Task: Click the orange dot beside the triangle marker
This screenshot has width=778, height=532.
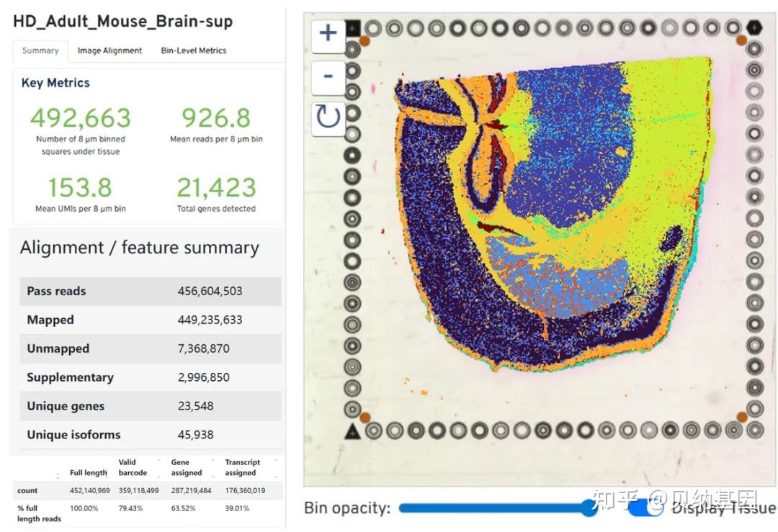Action: 365,418
